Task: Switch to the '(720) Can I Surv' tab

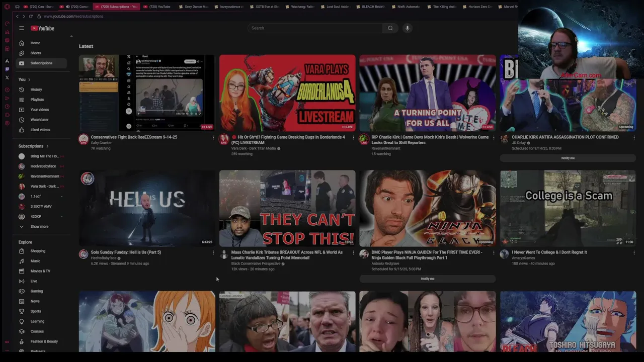Action: [x=38, y=7]
